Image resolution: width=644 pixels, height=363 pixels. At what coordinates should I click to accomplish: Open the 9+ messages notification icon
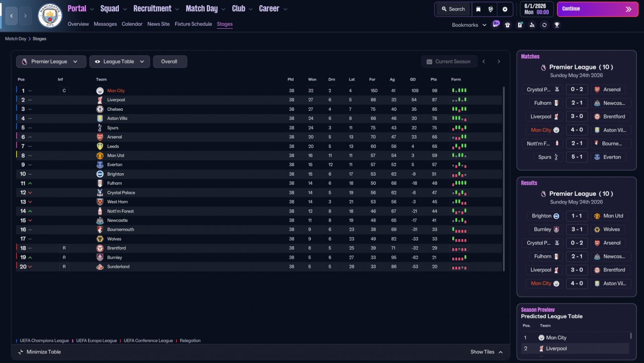click(x=496, y=24)
